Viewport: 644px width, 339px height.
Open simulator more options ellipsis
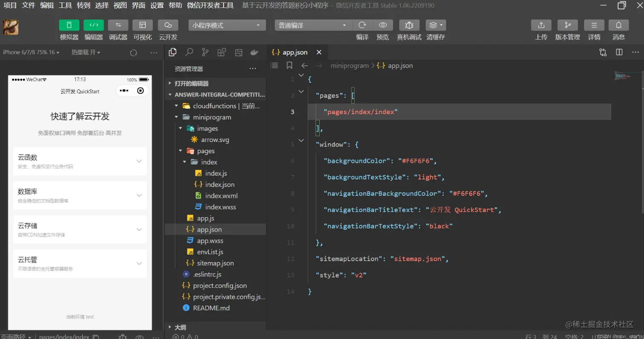point(154,53)
